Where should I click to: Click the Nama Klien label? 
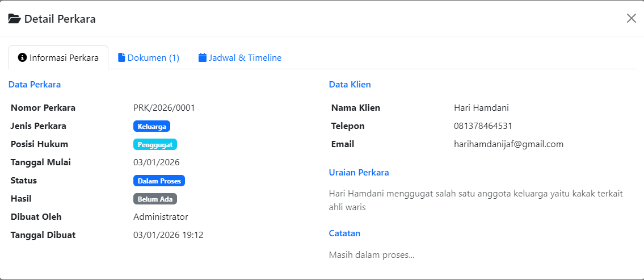356,108
